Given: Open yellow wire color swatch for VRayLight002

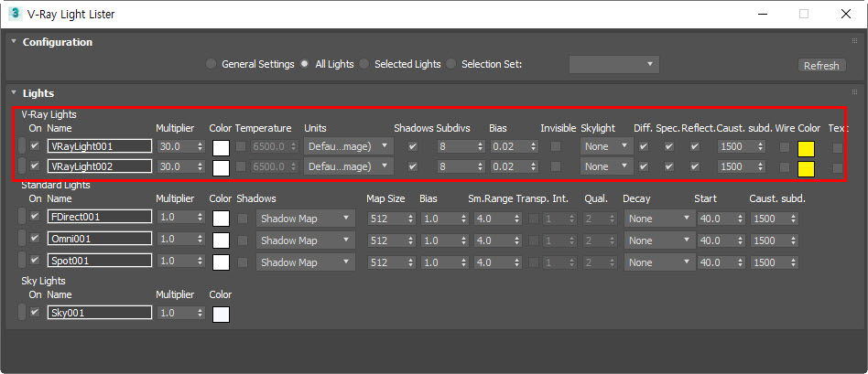Looking at the screenshot, I should tap(806, 169).
